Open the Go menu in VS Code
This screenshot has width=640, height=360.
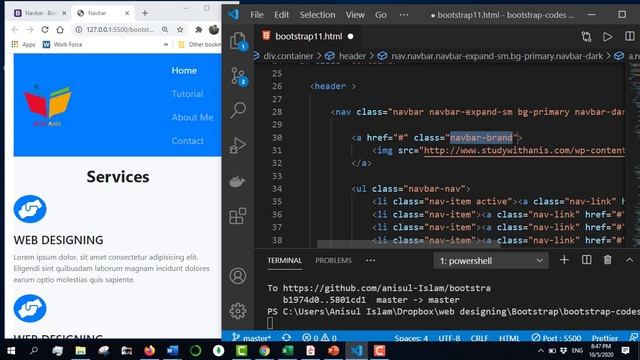[x=381, y=15]
